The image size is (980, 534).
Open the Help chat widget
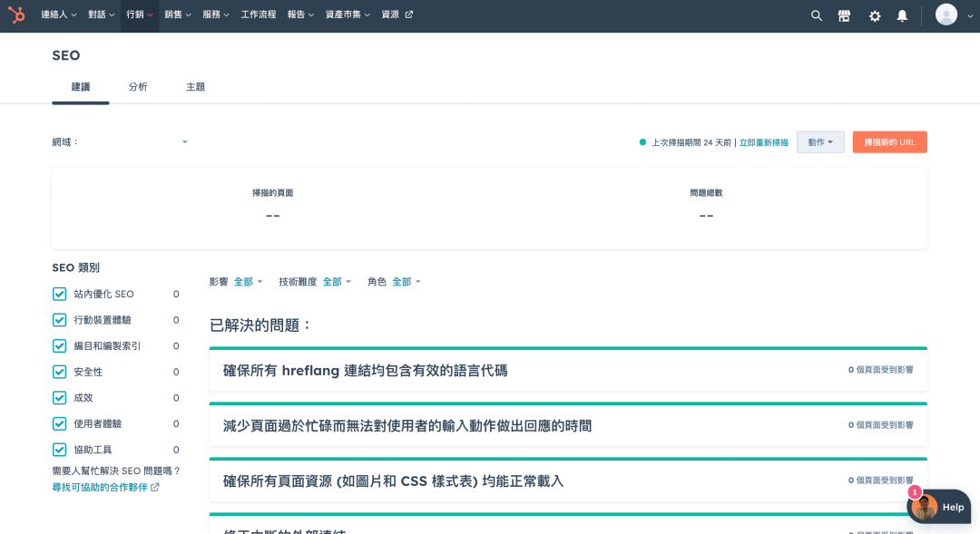939,507
